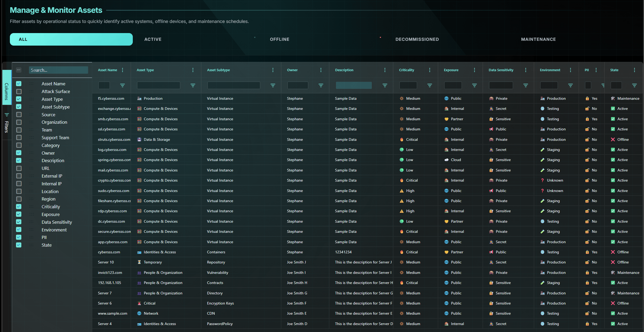Uncheck the Owner column checkbox
The width and height of the screenshot is (644, 332).
click(x=19, y=153)
